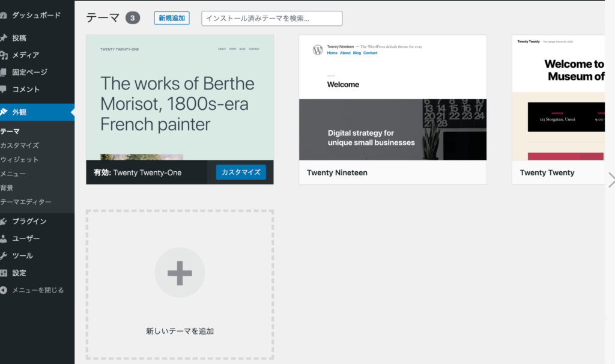Click the Tools (ツール) wrench icon

click(x=4, y=256)
